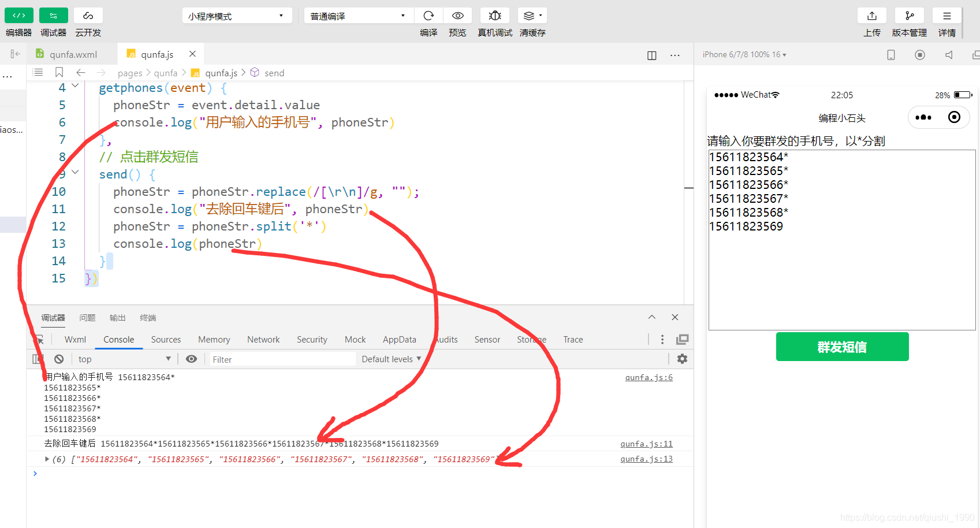
Task: Mute the simulator sound
Action: pyautogui.click(x=949, y=55)
